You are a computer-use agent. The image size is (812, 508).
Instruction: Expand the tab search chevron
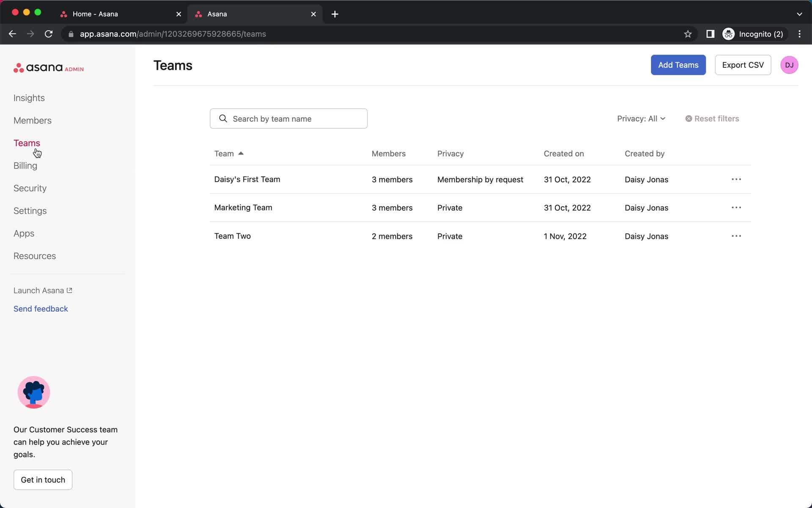[x=799, y=14]
